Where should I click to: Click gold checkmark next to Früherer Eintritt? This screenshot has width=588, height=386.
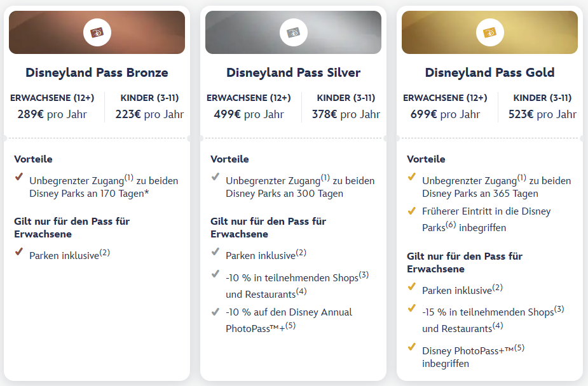(412, 211)
